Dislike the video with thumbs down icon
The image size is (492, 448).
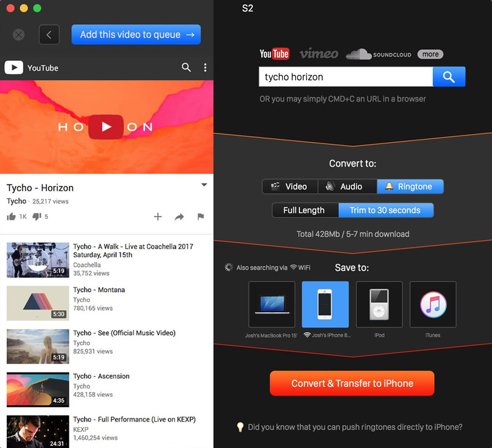[x=36, y=217]
